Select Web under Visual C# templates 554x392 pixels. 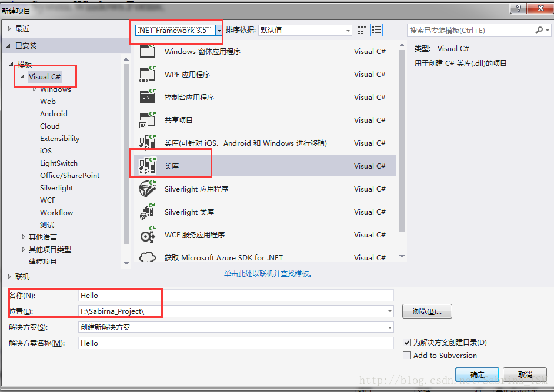[x=48, y=101]
